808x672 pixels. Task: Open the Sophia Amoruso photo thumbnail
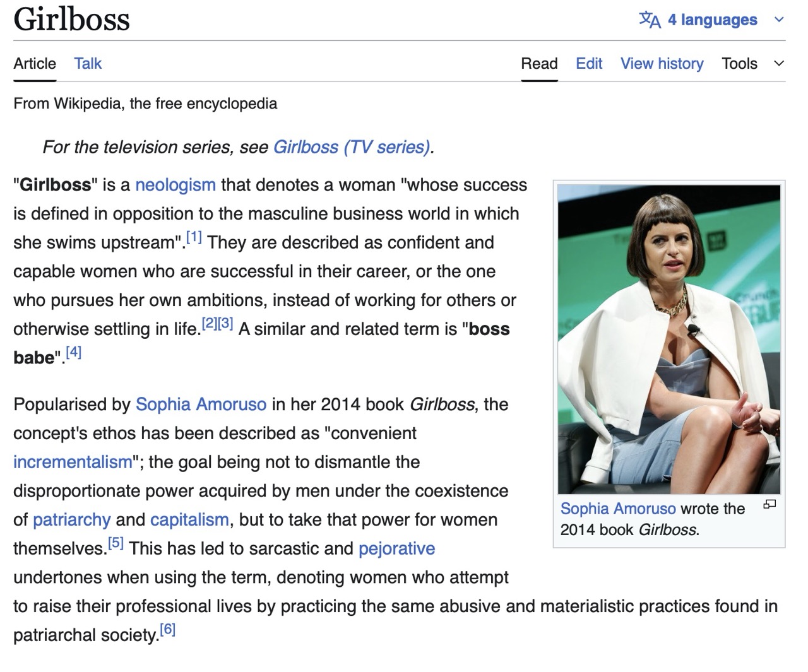pos(669,339)
